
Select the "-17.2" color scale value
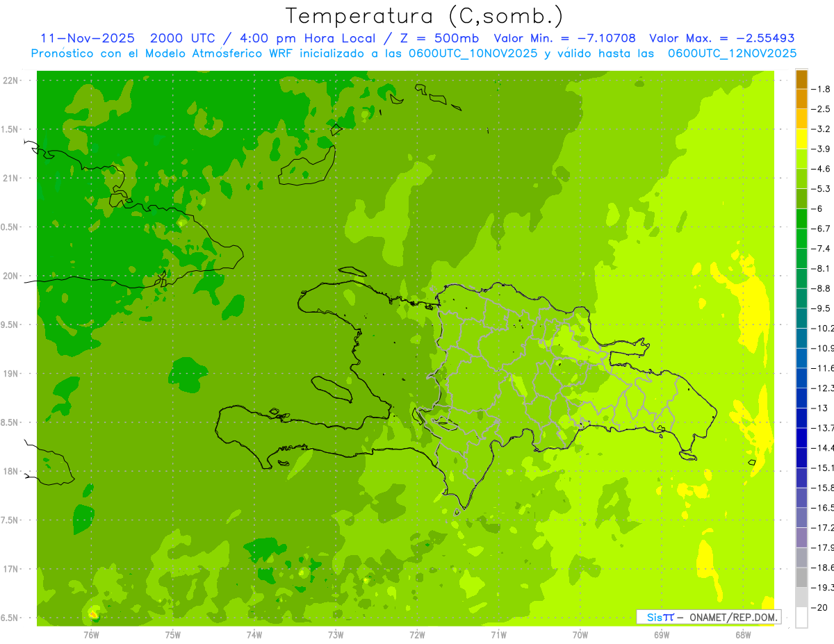[823, 527]
